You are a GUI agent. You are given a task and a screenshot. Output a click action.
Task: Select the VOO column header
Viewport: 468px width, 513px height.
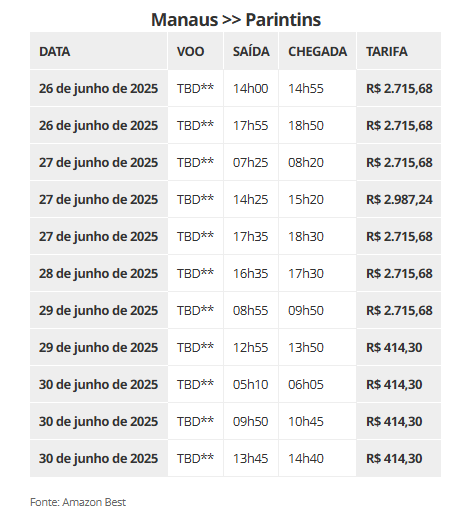195,51
